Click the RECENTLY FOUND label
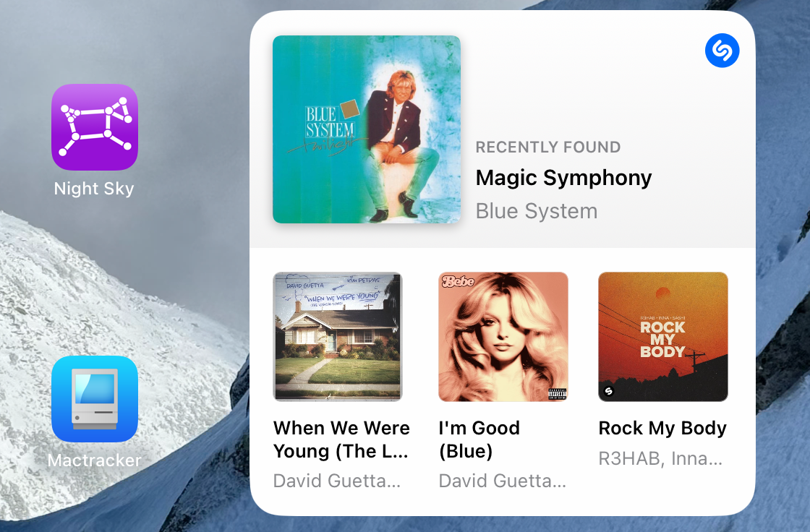The image size is (810, 532). pos(548,147)
